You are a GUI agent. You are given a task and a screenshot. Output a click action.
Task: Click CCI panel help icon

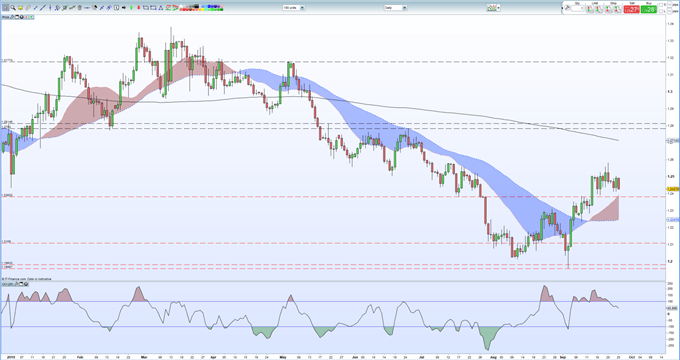pos(26,284)
